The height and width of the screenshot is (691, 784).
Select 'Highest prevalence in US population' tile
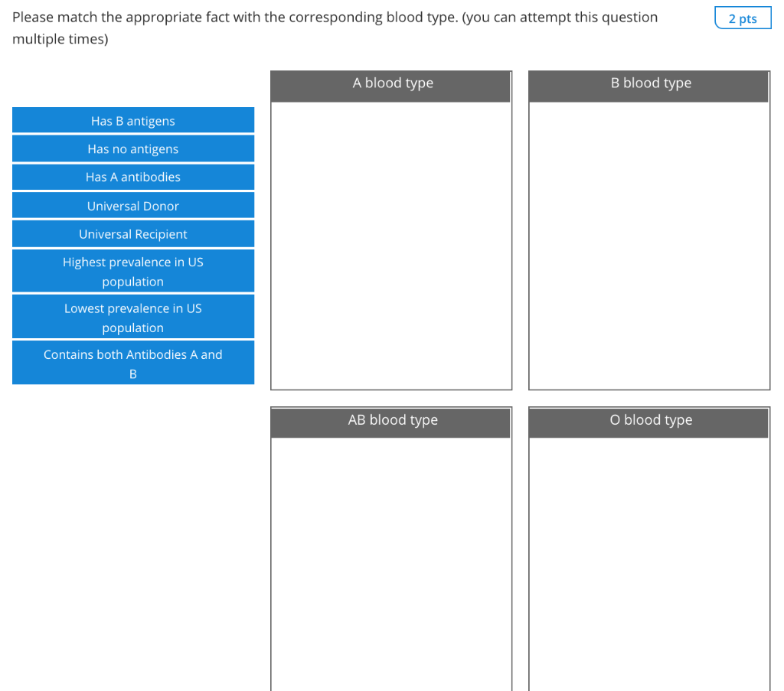click(x=133, y=271)
